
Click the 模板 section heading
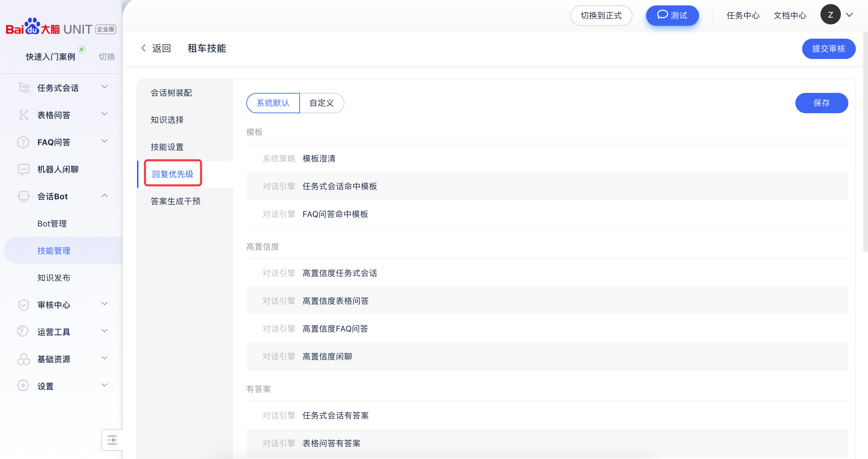point(254,132)
